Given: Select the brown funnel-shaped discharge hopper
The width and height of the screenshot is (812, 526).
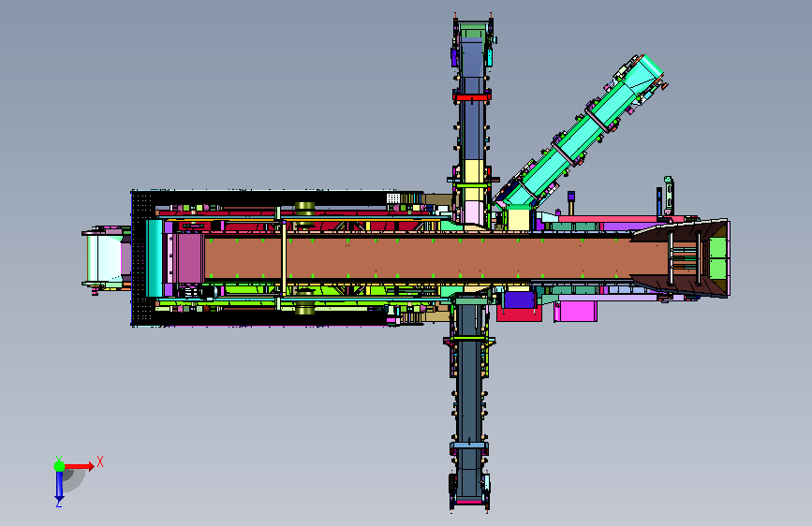Looking at the screenshot, I should [x=681, y=257].
